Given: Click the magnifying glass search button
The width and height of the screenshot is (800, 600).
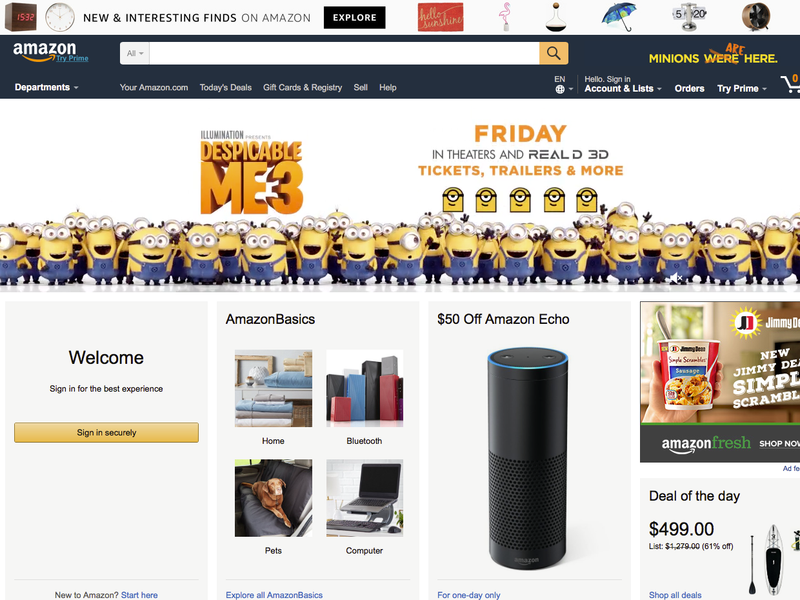Looking at the screenshot, I should coord(554,53).
